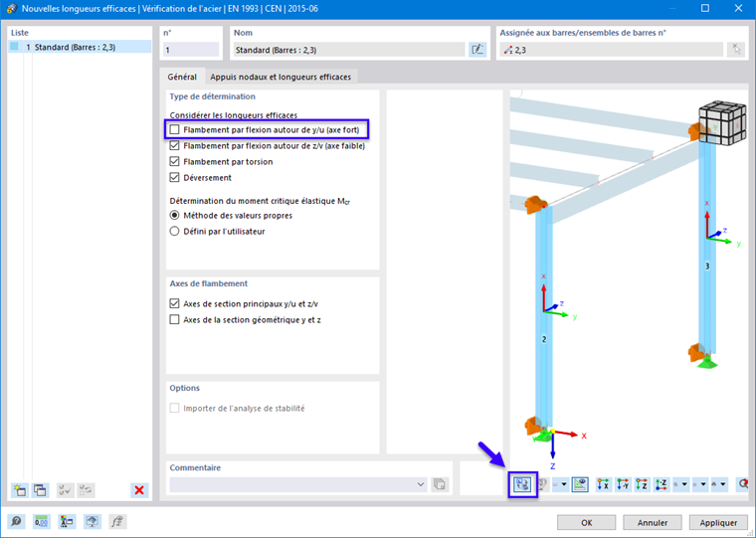Viewport: 756px width, 538px height.
Task: Select Méthode des valeurs propres radio
Action: pos(174,216)
